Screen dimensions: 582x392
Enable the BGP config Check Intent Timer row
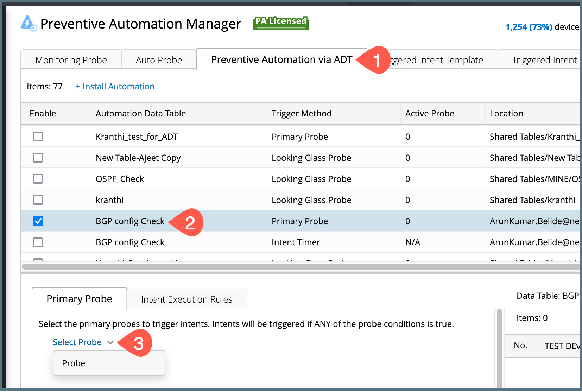(38, 242)
